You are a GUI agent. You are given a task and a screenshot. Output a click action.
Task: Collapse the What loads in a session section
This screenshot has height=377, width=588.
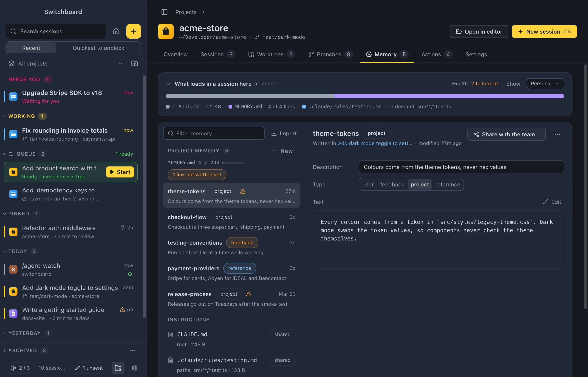pos(169,83)
